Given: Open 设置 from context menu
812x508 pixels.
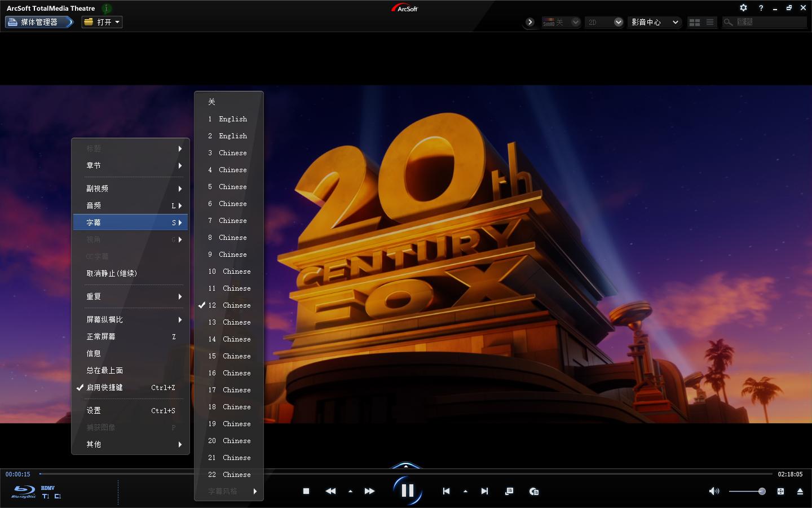Looking at the screenshot, I should 131,410.
